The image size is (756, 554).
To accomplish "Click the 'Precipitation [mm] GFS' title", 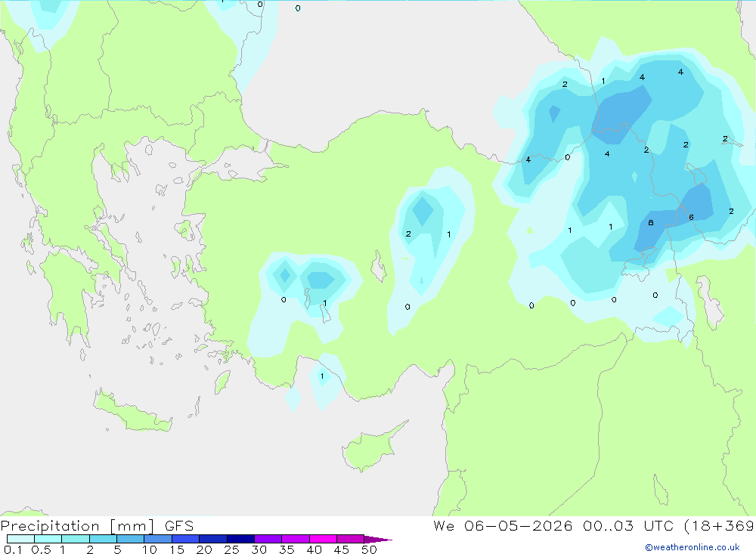I will coord(97,526).
